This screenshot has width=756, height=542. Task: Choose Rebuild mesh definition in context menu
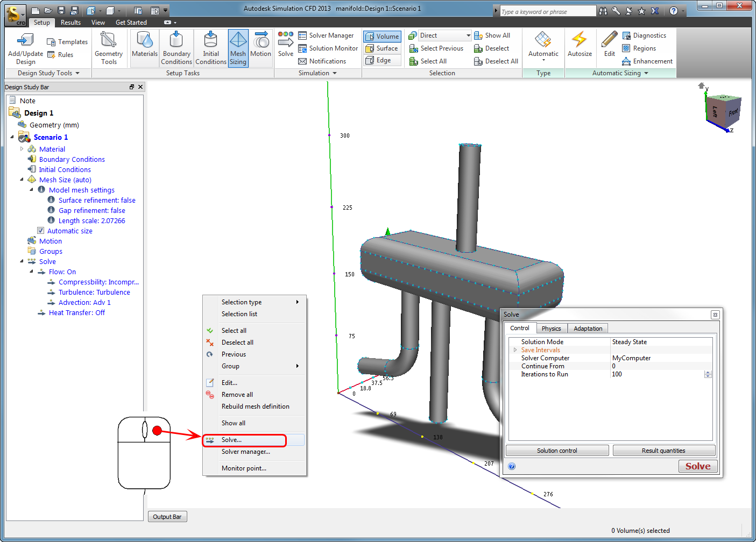click(x=253, y=406)
